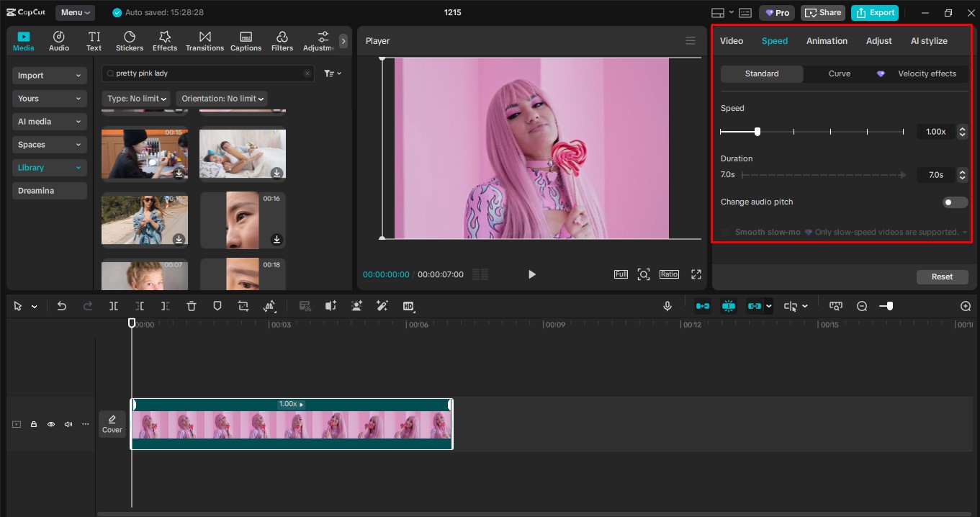Switch to the Animation tab

(x=827, y=41)
